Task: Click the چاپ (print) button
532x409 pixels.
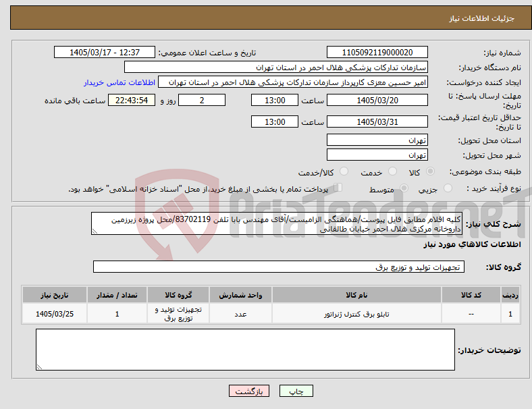Action: coord(296,391)
